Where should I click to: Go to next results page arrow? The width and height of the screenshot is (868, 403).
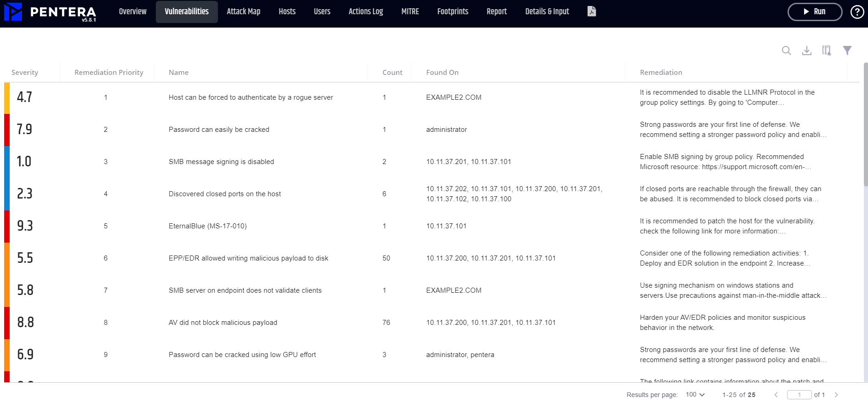(x=836, y=395)
